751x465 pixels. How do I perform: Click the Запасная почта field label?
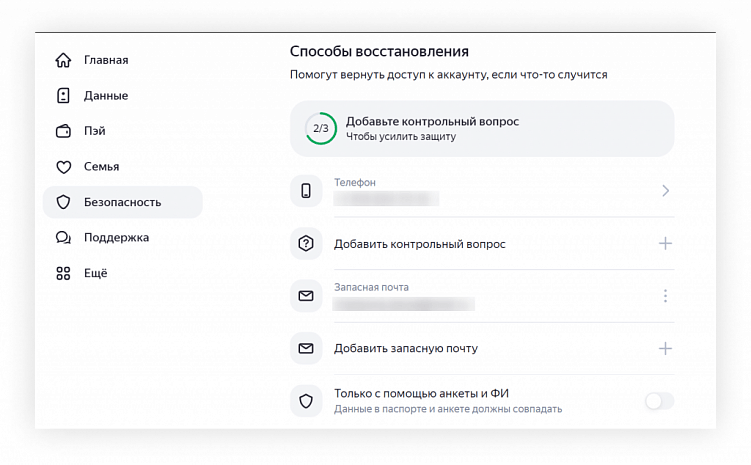point(371,287)
